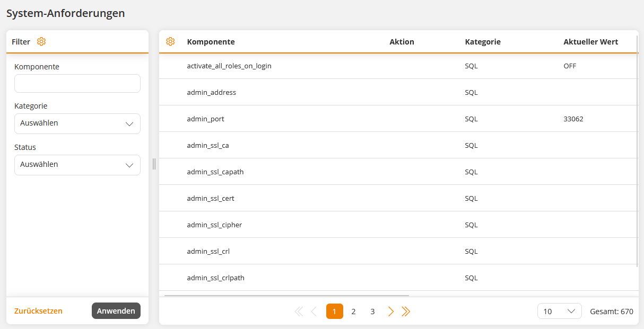Click page 1 in pagination
This screenshot has width=644, height=329.
[334, 312]
